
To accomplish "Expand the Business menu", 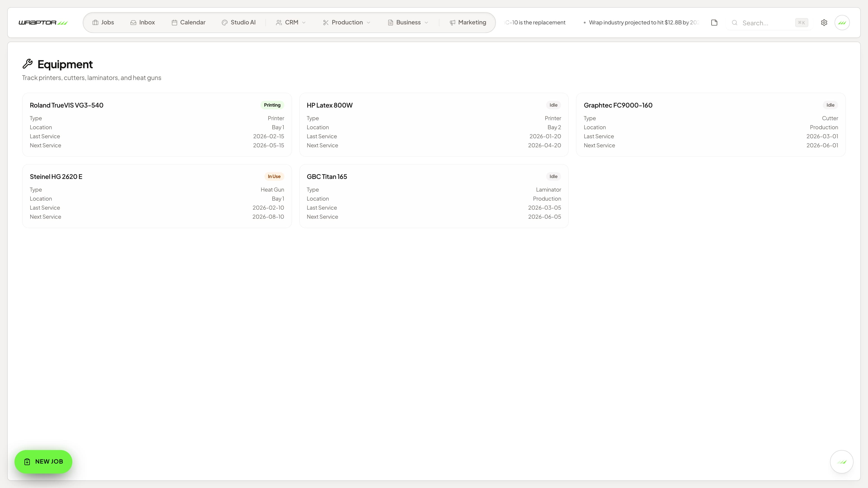I will pos(408,23).
